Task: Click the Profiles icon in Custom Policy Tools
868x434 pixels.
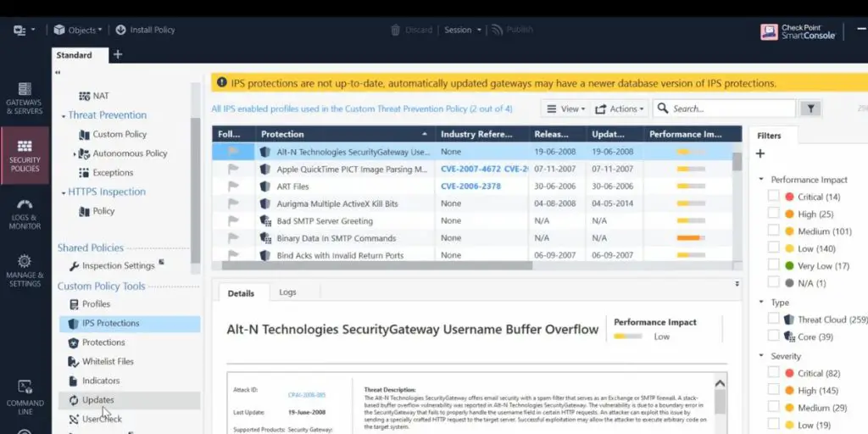Action: [x=74, y=304]
